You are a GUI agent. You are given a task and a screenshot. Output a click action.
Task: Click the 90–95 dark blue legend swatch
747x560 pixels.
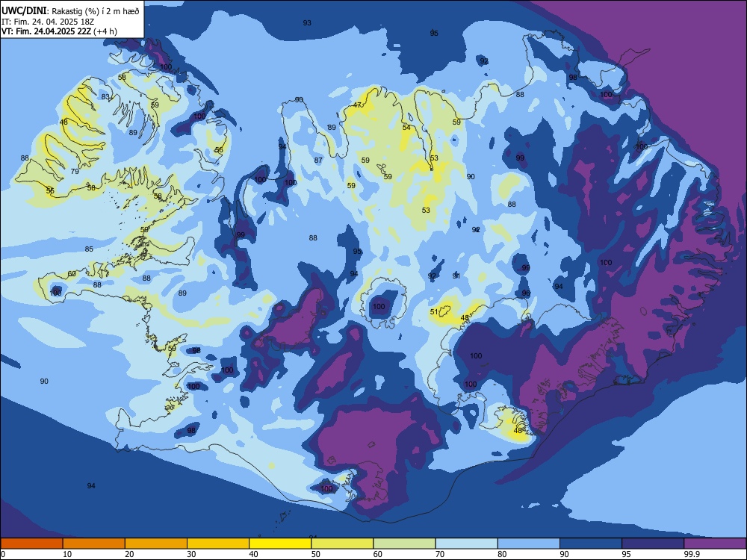tap(591, 544)
